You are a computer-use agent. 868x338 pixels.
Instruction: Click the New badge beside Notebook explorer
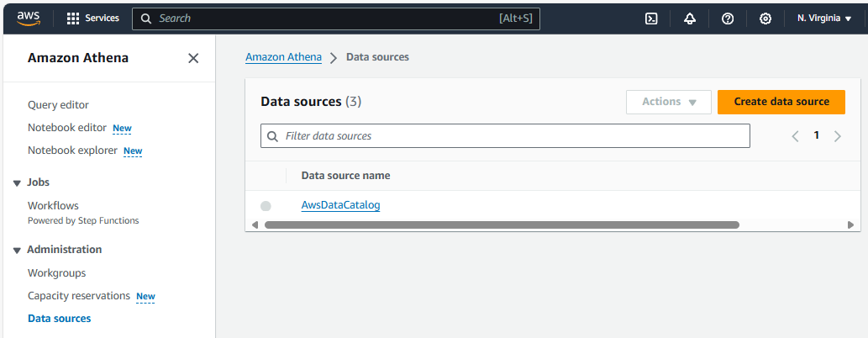tap(133, 151)
